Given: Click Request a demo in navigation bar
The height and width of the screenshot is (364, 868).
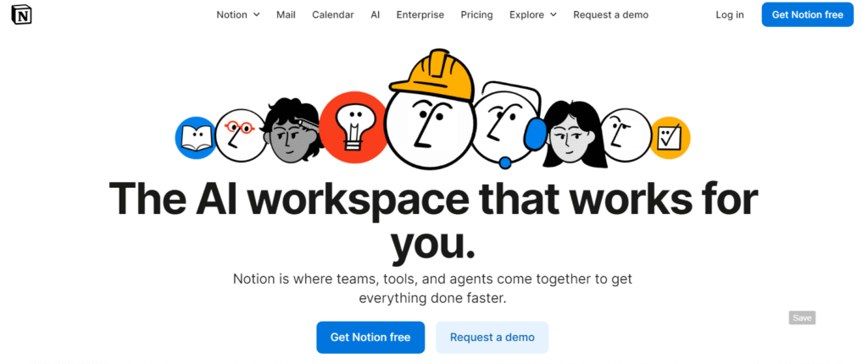Looking at the screenshot, I should click(x=610, y=15).
